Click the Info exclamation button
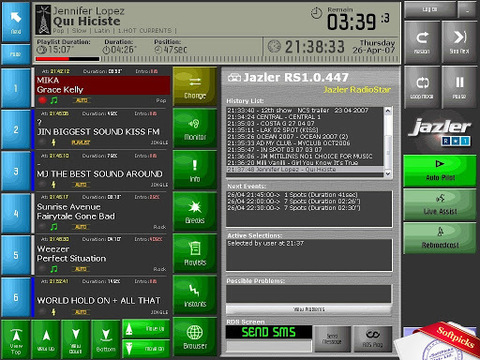Viewport: 480px width, 360px height. coord(195,170)
